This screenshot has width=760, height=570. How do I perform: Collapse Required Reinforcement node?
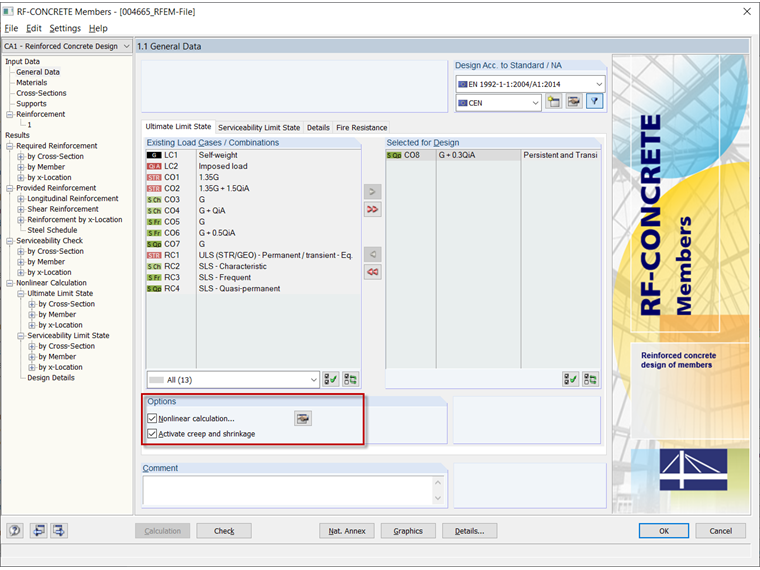click(x=9, y=146)
